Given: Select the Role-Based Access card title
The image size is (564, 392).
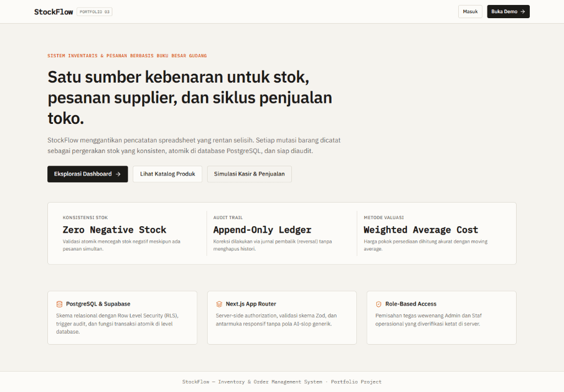Looking at the screenshot, I should coord(411,304).
